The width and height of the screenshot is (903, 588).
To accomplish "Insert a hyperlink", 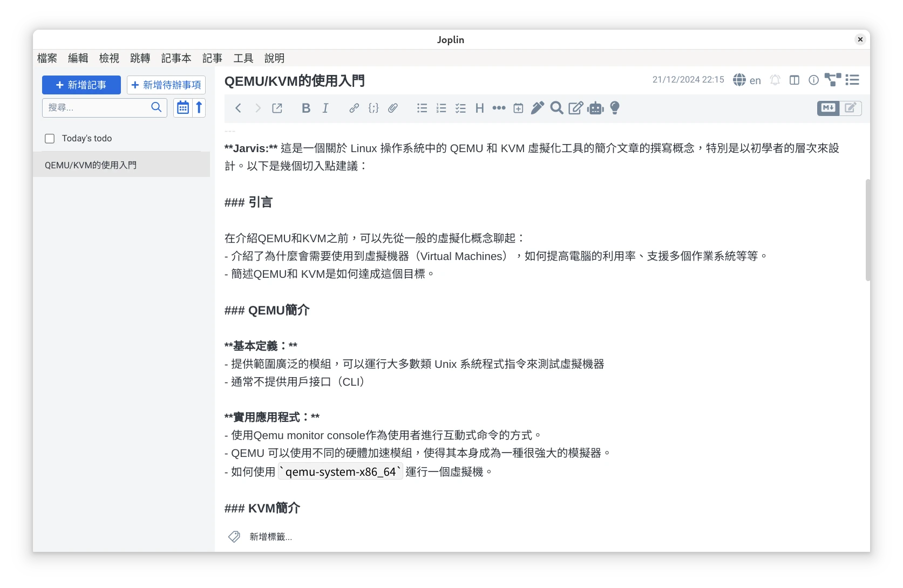I will (x=354, y=108).
